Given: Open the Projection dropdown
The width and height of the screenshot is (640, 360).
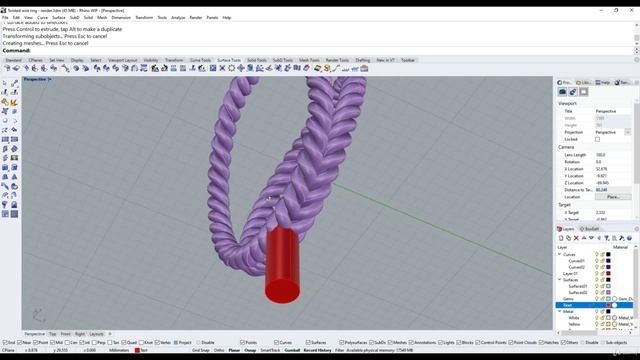Looking at the screenshot, I should pyautogui.click(x=627, y=132).
